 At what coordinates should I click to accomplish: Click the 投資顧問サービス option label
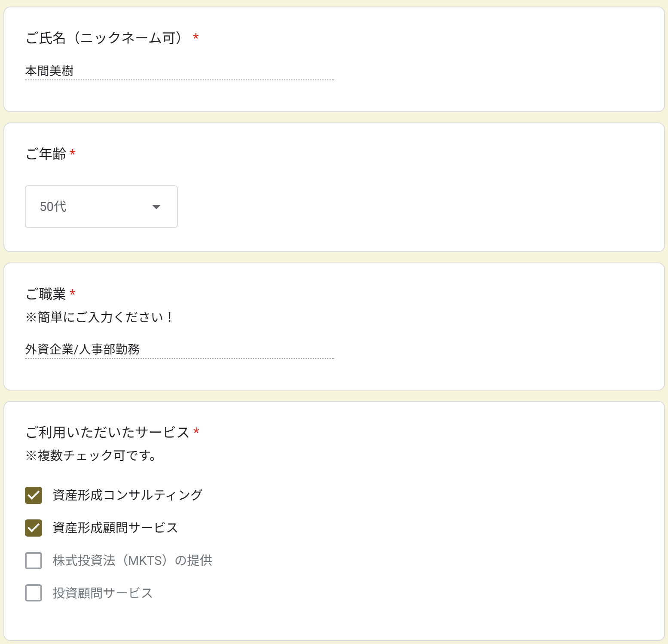point(103,593)
